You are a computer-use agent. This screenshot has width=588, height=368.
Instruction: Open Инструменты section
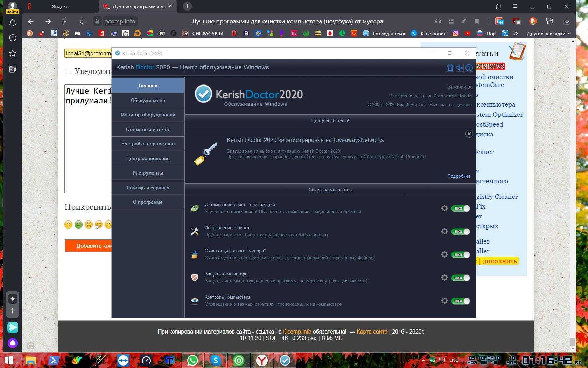[x=148, y=173]
